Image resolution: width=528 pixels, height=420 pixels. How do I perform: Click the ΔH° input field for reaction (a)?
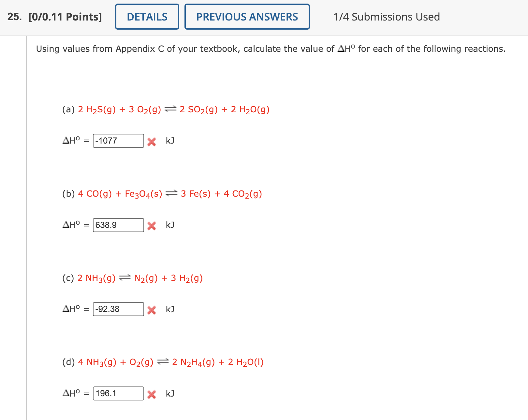[x=118, y=141]
